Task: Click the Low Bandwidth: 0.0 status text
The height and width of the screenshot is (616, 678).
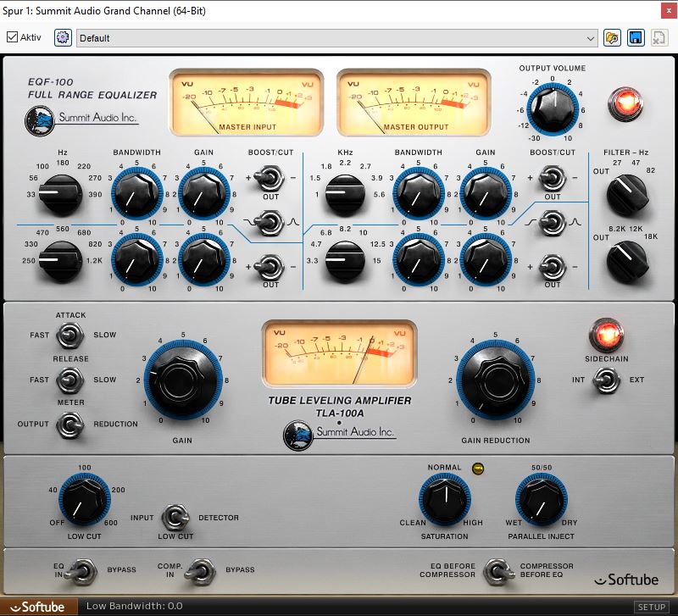Action: point(135,606)
